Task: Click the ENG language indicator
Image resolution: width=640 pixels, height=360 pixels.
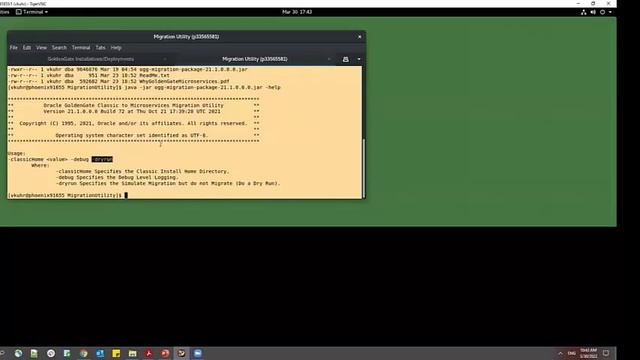Action: tap(571, 353)
